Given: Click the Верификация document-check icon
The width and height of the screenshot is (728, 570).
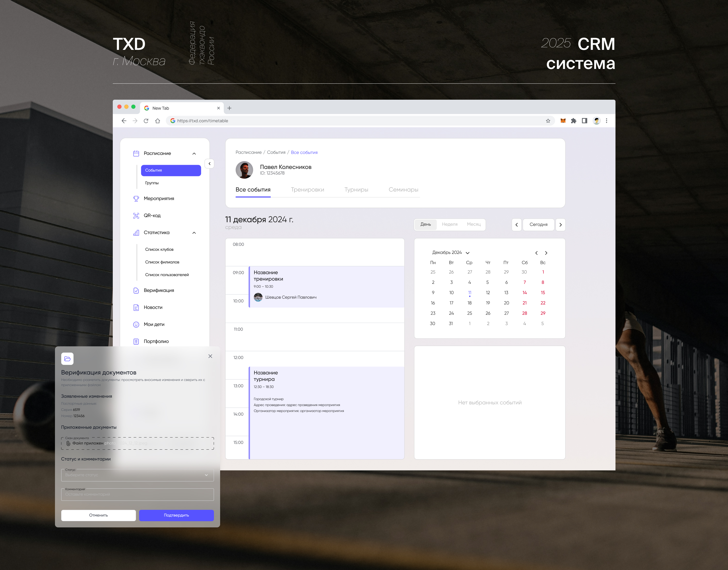Looking at the screenshot, I should pyautogui.click(x=136, y=290).
